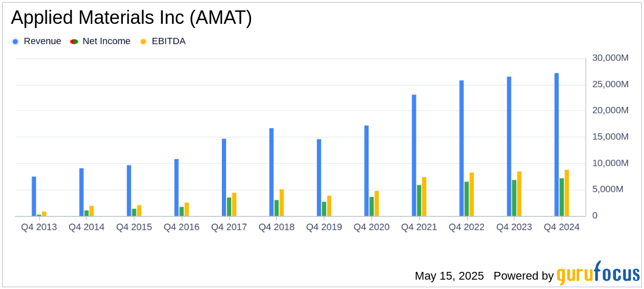Toggle the Net Income legend item
Image resolution: width=644 pixels, height=289 pixels.
click(x=100, y=42)
